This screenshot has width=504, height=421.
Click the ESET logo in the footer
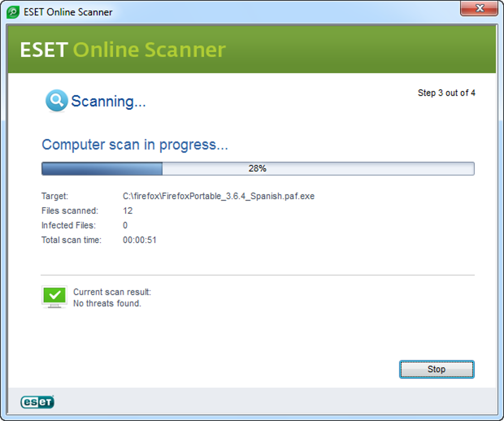[37, 402]
